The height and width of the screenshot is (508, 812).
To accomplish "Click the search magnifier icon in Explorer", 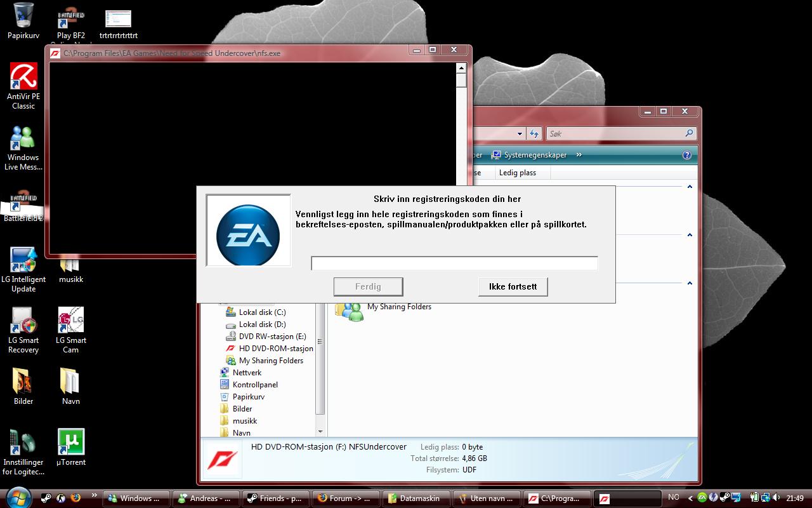I will [690, 133].
